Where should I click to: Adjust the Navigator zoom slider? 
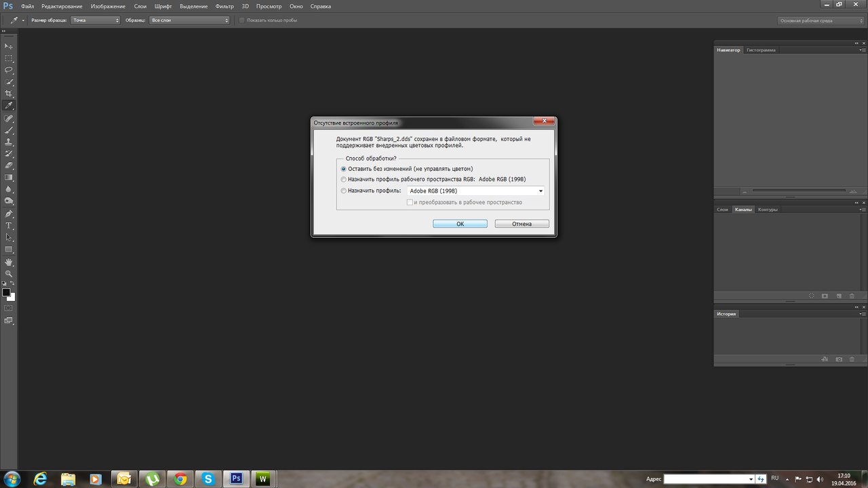[x=797, y=191]
